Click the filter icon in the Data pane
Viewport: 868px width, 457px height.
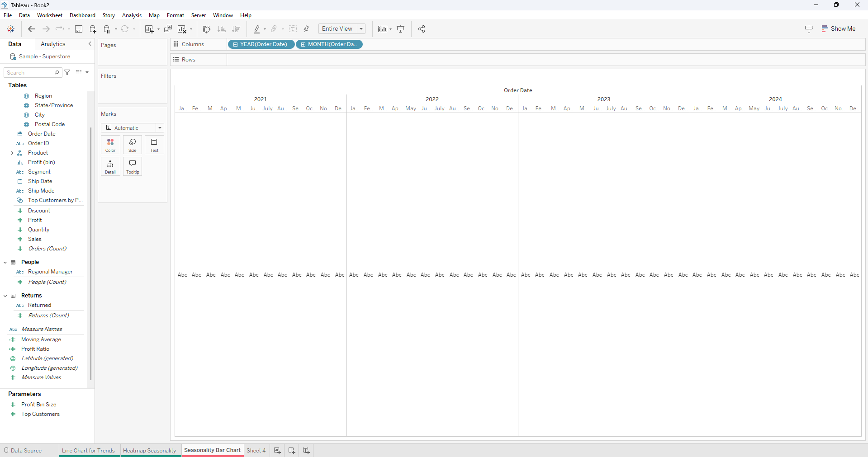pos(67,72)
